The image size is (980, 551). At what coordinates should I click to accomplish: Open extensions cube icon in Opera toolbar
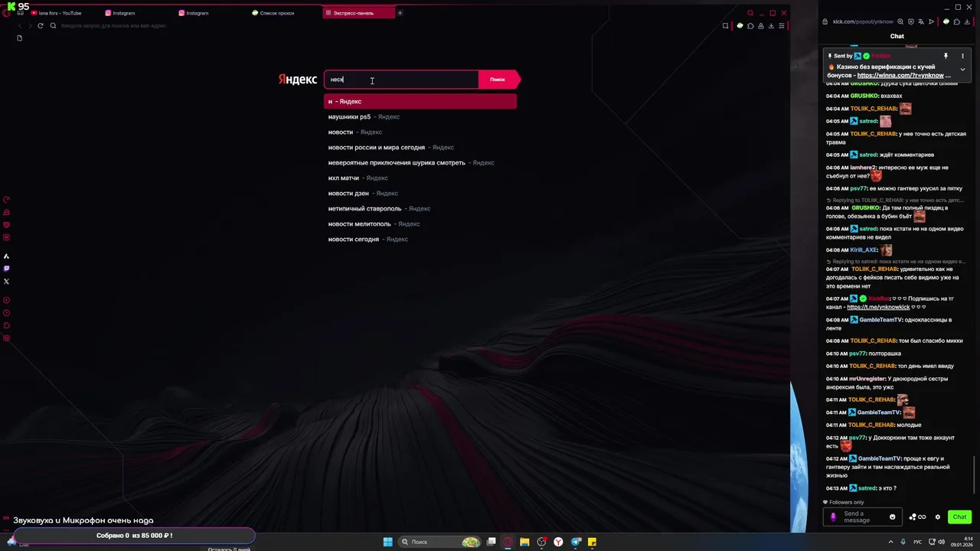pos(750,25)
